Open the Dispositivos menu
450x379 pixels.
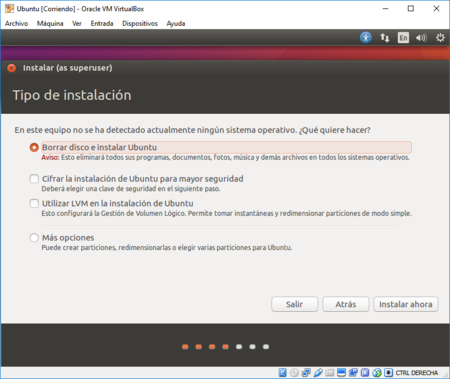(140, 23)
